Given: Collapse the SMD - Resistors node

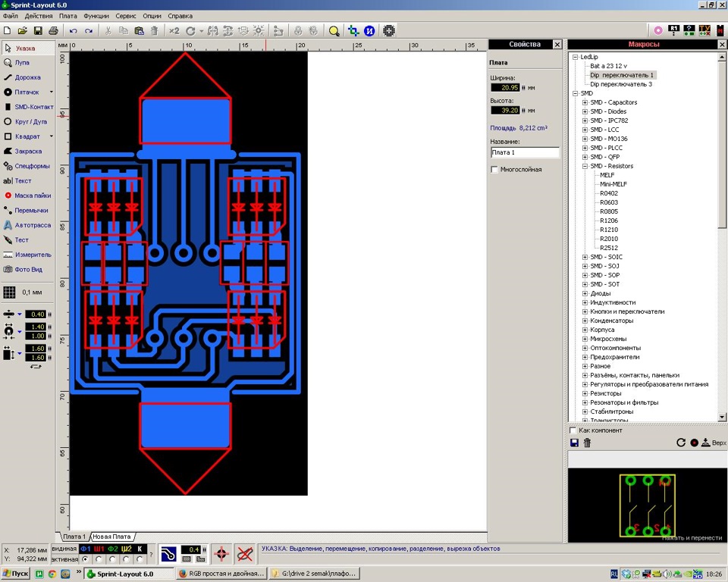Looking at the screenshot, I should (x=585, y=166).
